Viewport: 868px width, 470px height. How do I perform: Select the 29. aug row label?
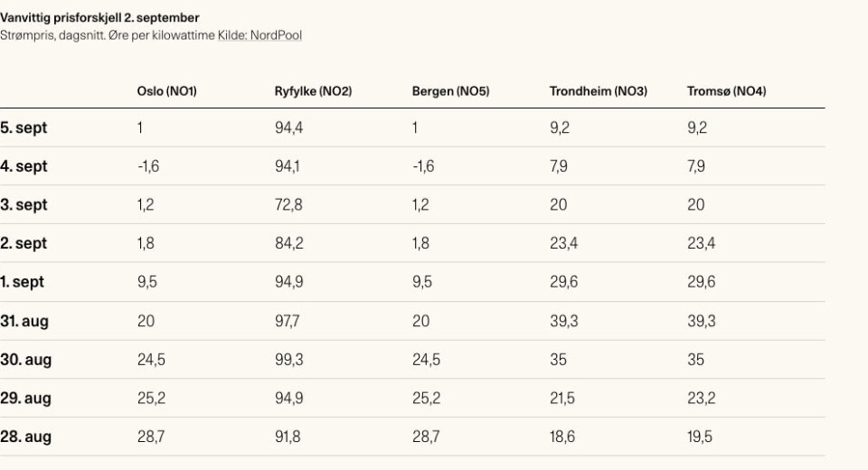(25, 399)
